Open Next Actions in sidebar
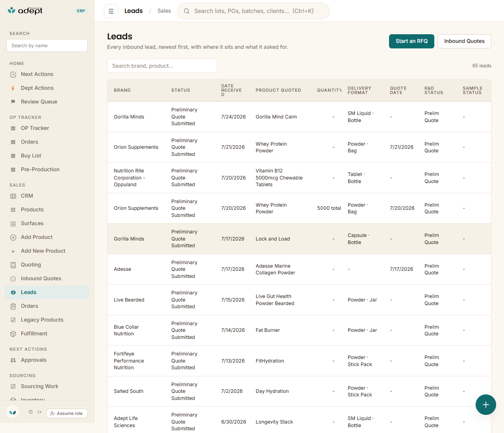Image resolution: width=504 pixels, height=433 pixels. coord(47,74)
